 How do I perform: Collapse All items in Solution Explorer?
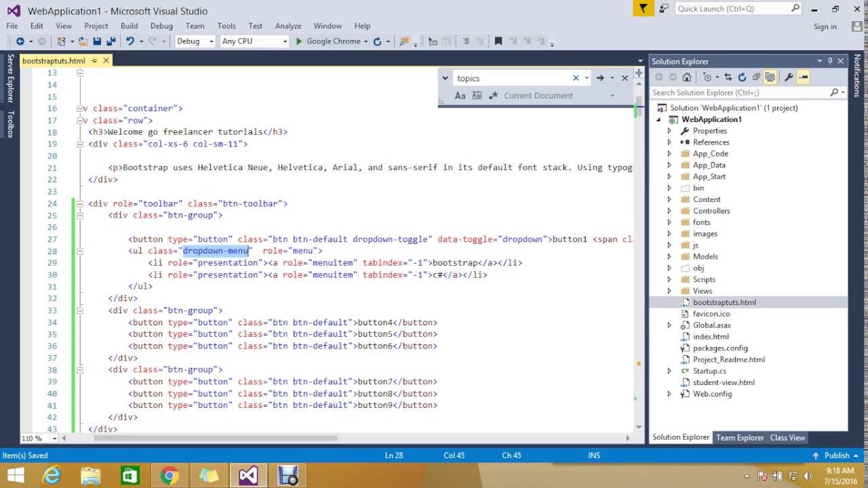(756, 77)
